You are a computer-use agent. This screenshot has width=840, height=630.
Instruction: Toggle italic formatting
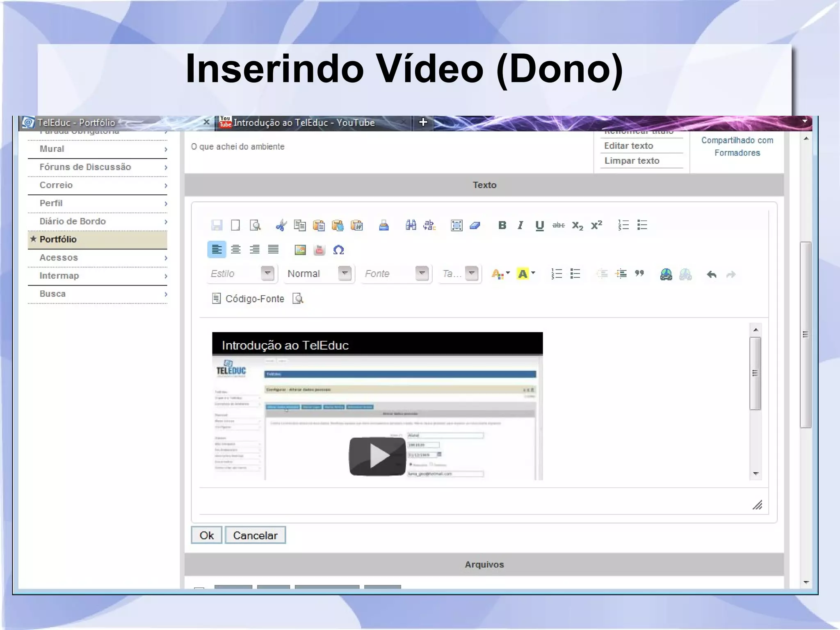pyautogui.click(x=520, y=225)
